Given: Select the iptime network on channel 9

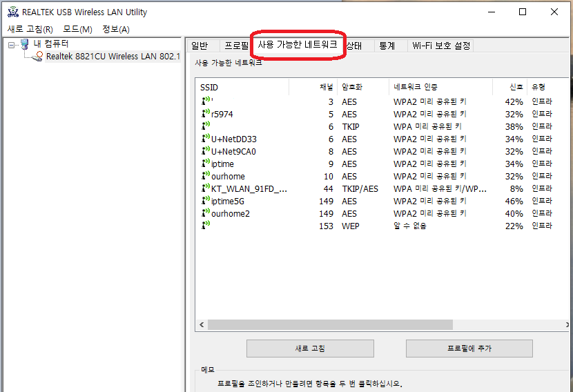Looking at the screenshot, I should tap(222, 164).
